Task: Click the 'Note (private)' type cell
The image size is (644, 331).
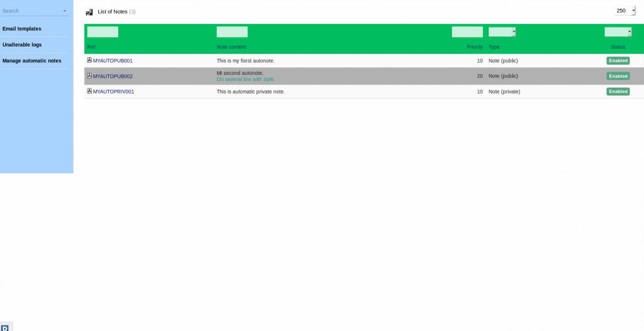Action: 504,92
